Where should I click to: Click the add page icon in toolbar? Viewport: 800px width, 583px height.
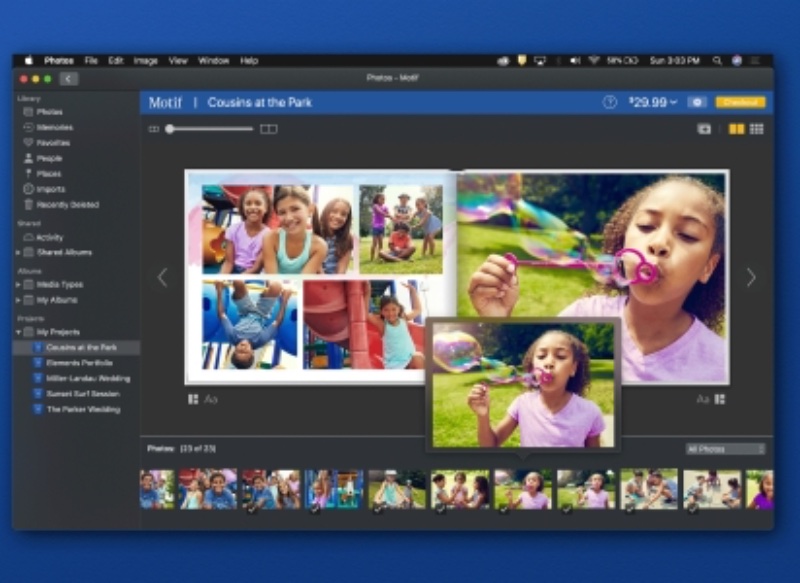click(704, 129)
